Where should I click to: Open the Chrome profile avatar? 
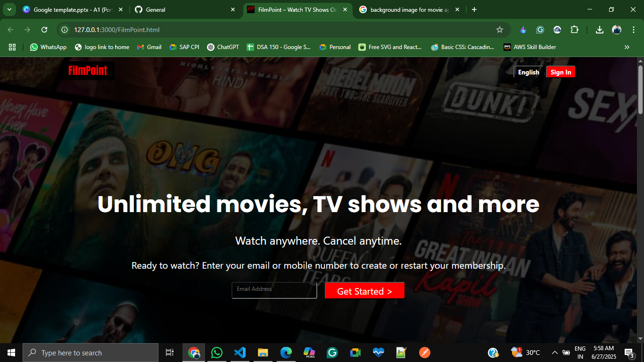pyautogui.click(x=616, y=29)
